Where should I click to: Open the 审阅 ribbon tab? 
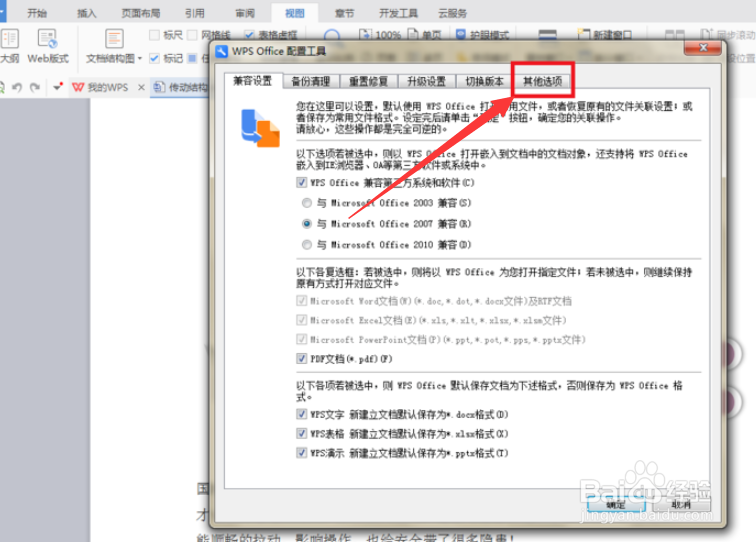[245, 13]
